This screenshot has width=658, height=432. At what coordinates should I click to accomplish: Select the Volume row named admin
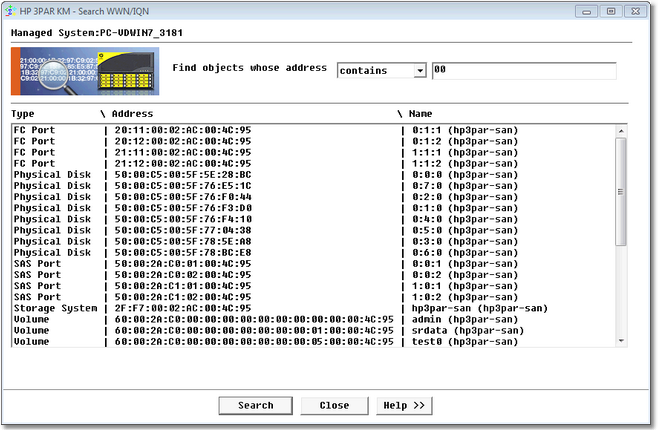[313, 319]
